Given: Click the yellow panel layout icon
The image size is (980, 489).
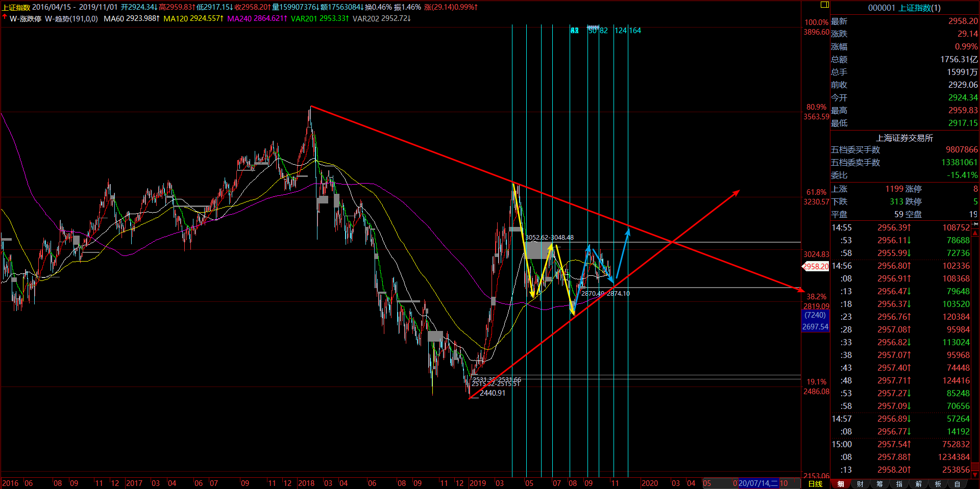Looking at the screenshot, I should 824,5.
